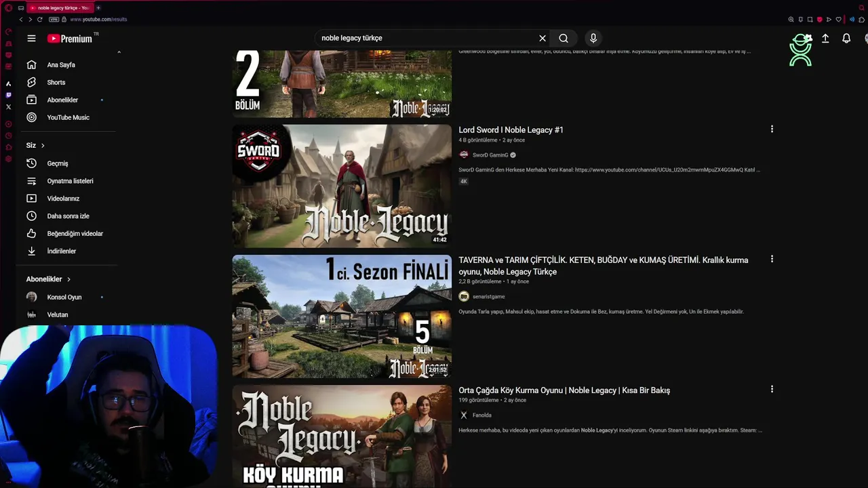Open a new browser tab with plus
The height and width of the screenshot is (488, 868).
98,8
